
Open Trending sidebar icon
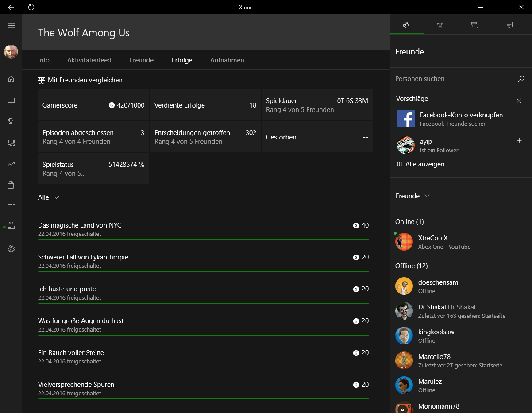click(11, 164)
